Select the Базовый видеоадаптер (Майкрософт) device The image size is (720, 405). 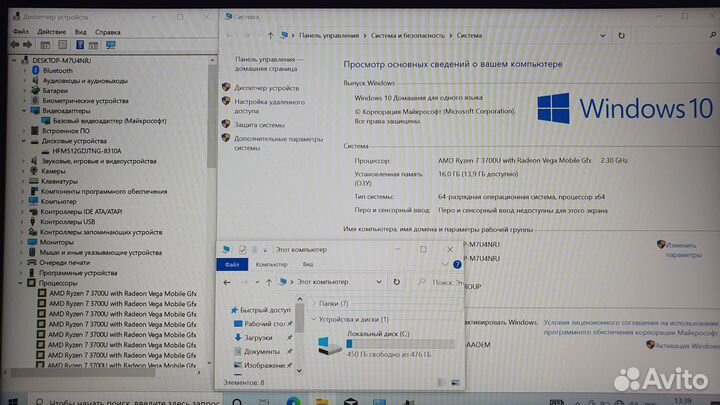[109, 121]
